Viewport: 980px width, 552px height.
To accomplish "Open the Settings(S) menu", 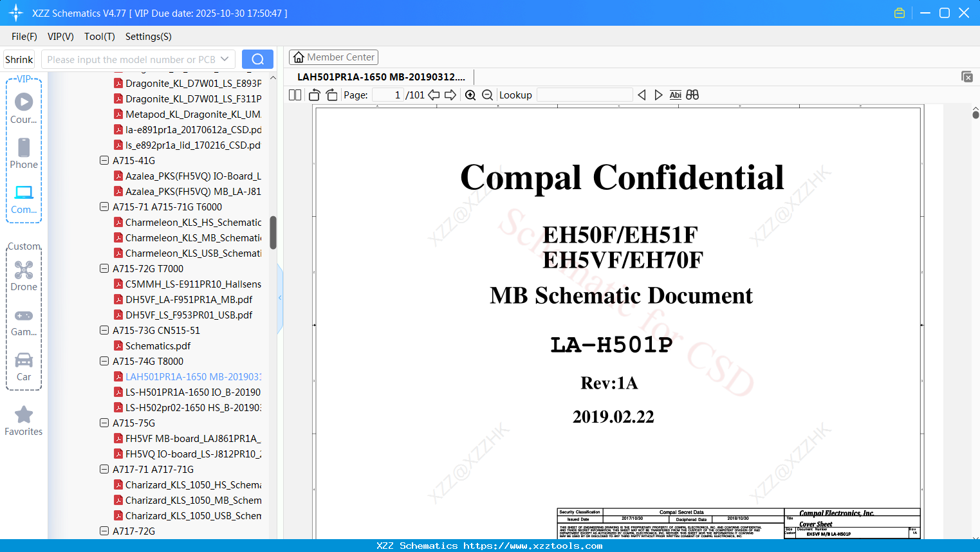I will 149,37.
